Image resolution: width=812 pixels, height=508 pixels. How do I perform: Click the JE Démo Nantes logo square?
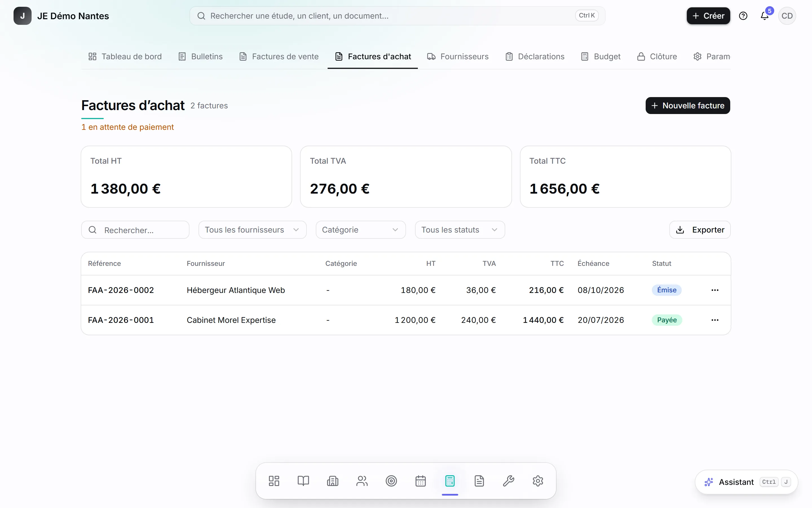coord(23,16)
